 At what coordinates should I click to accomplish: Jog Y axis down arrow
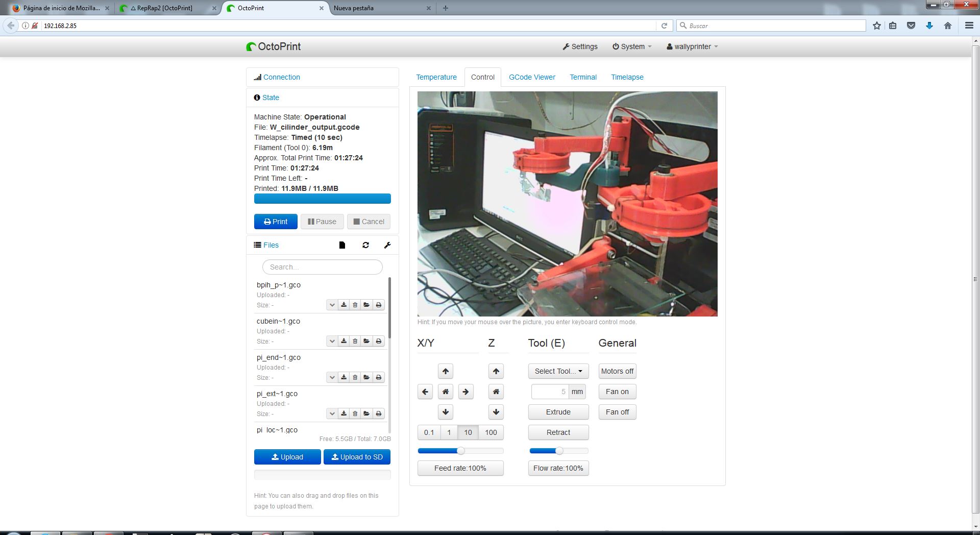pyautogui.click(x=446, y=412)
